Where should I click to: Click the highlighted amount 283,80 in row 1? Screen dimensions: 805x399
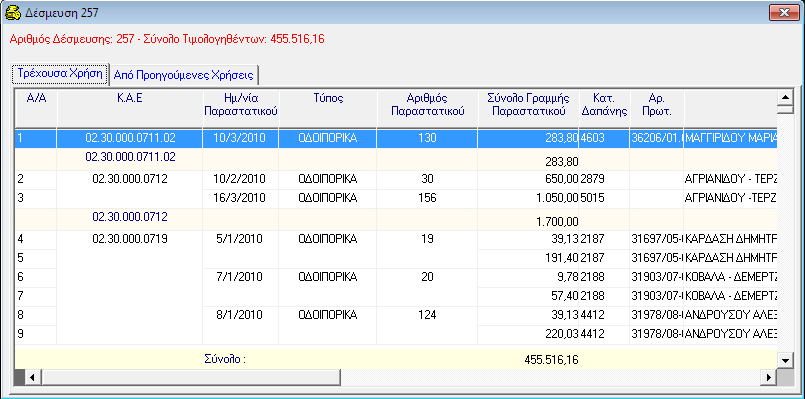(561, 138)
